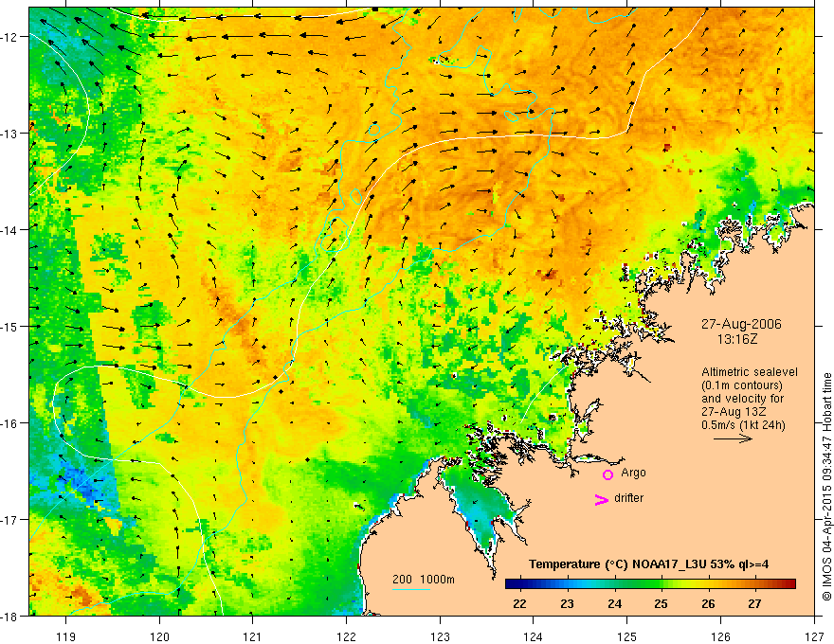Click color bar tick label 26

coord(708,603)
